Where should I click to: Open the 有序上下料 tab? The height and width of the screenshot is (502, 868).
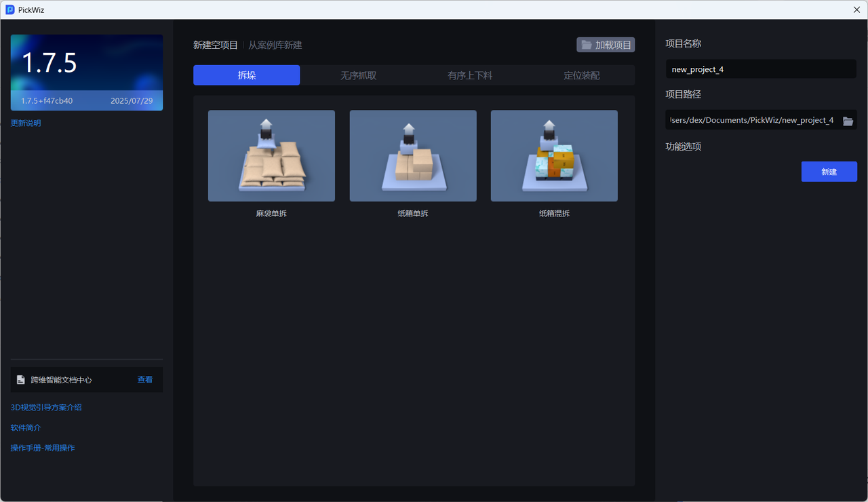point(470,75)
